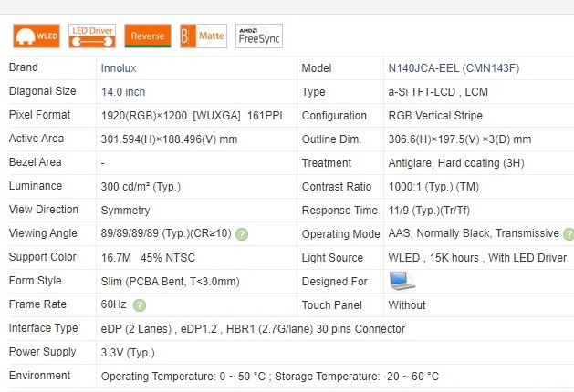Viewport: 574px width, 392px height.
Task: Select the 16.7M 45% NTSC color value
Action: coord(148,258)
